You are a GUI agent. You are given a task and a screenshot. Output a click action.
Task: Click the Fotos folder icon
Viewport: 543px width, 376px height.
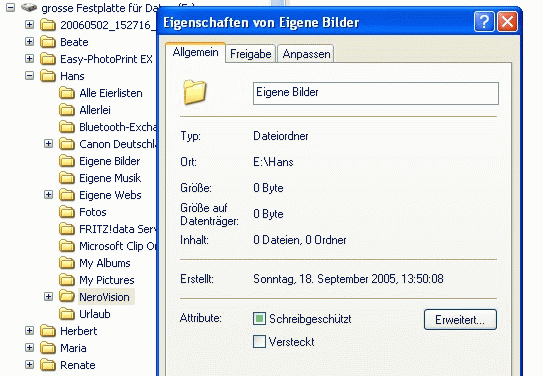(67, 212)
